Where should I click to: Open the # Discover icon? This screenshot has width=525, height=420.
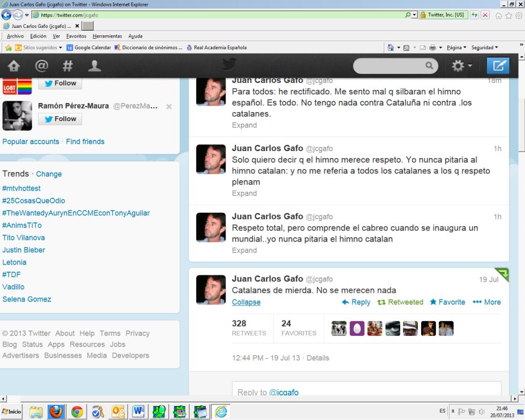point(67,66)
